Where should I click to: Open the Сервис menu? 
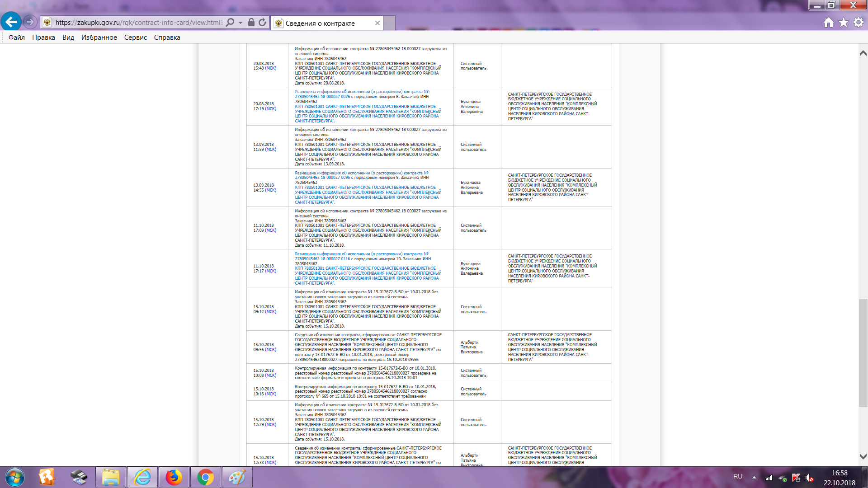tap(135, 38)
